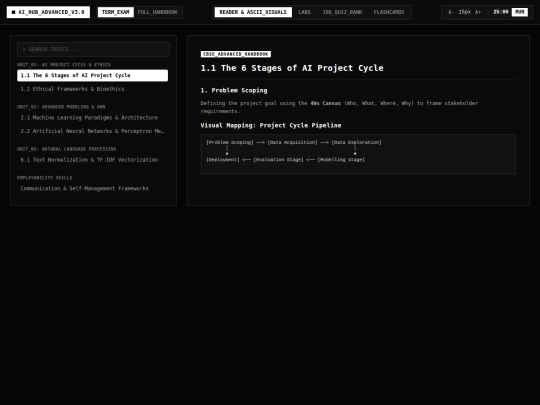
Task: Open 2.1 Machine Learning Paradigms & Architecture
Action: [93, 117]
